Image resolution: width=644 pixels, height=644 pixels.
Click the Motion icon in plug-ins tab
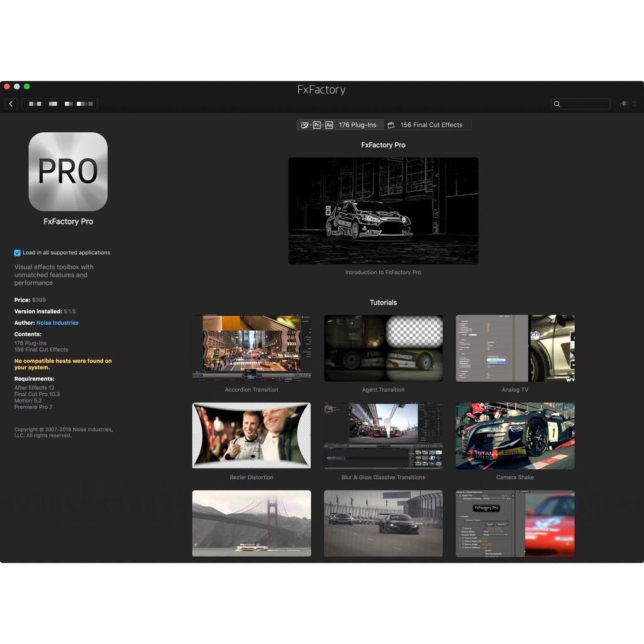305,125
